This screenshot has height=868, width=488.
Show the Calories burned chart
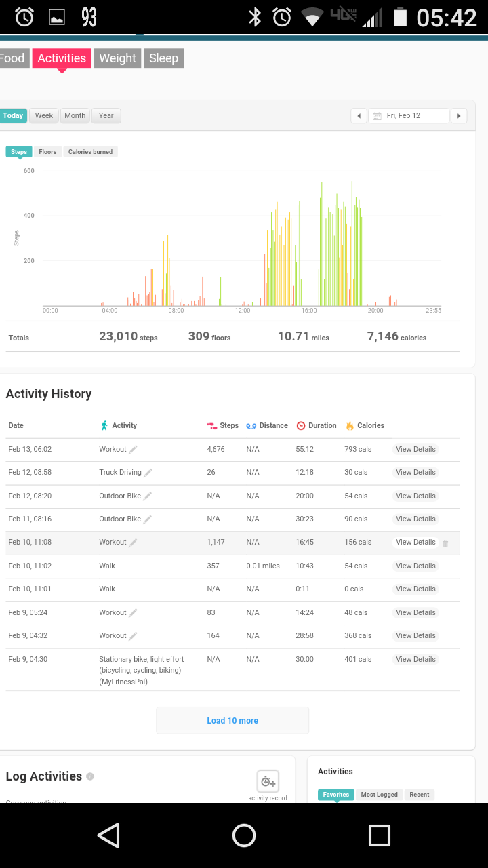tap(91, 152)
